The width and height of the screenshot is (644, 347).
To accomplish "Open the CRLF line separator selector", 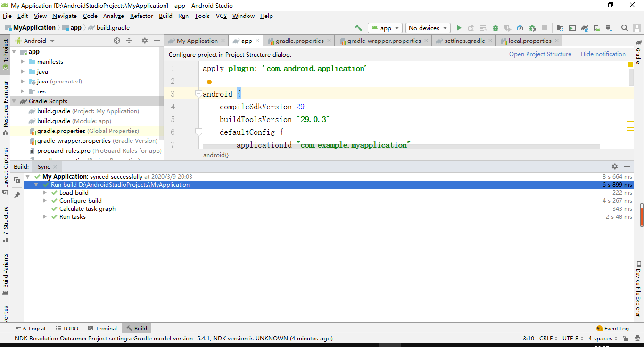I will coord(548,338).
